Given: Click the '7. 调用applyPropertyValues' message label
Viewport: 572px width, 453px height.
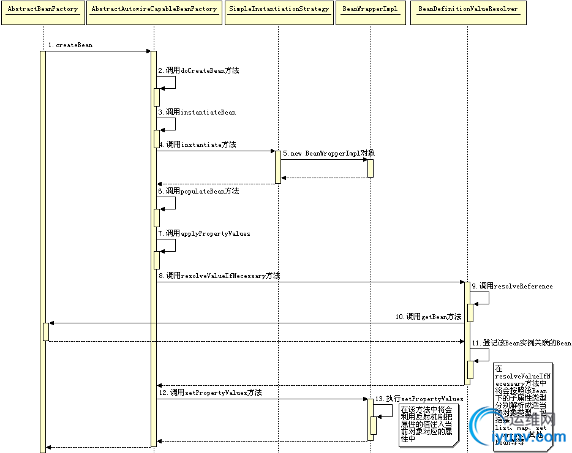Looking at the screenshot, I should [x=204, y=233].
